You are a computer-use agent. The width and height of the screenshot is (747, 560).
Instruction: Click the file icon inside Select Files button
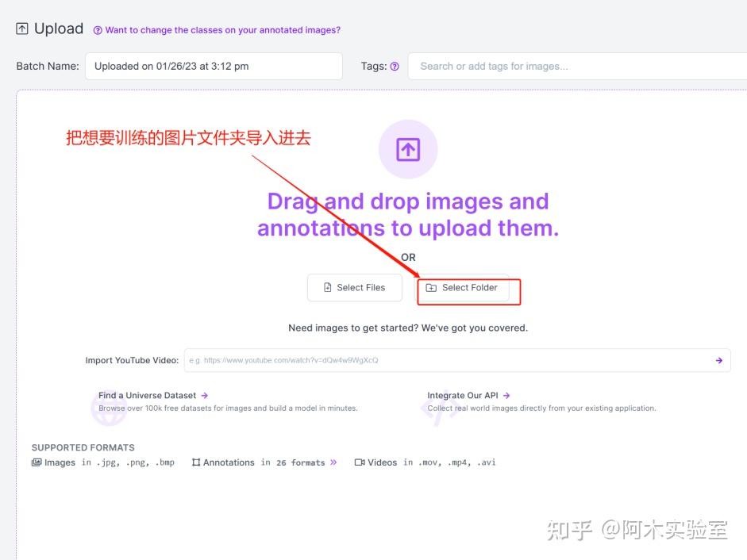pyautogui.click(x=327, y=287)
